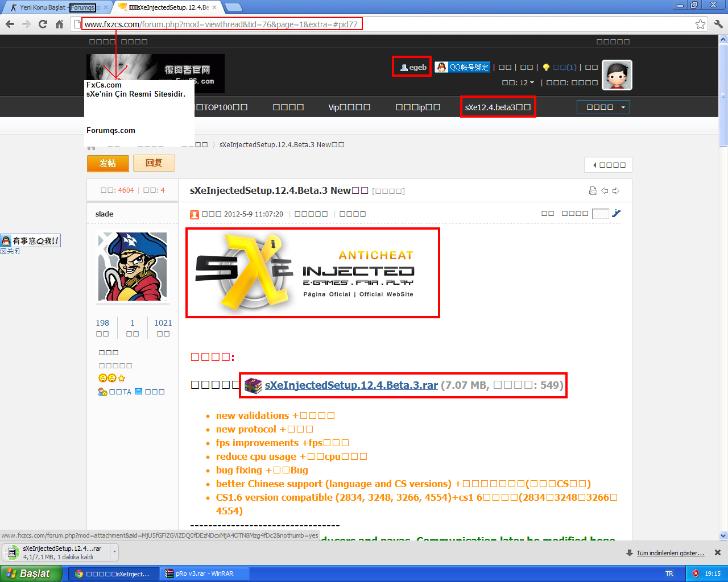Go to previous thread with left arrow icon

click(605, 191)
